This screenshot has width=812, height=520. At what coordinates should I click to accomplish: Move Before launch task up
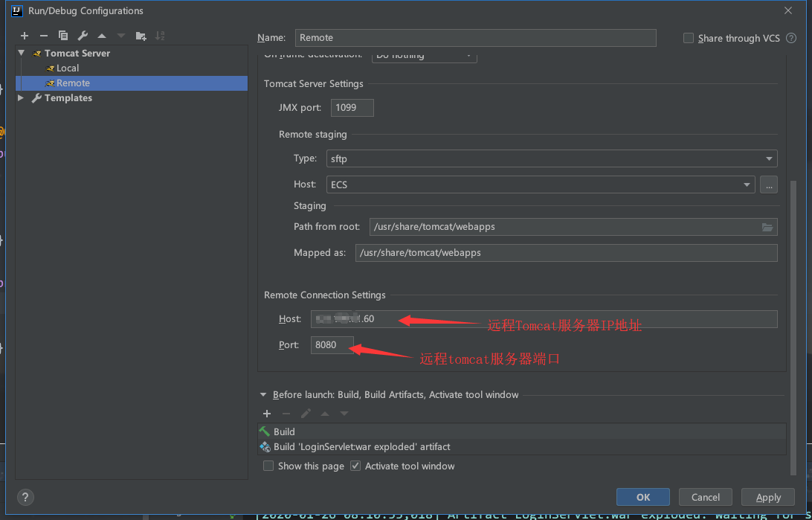[325, 414]
